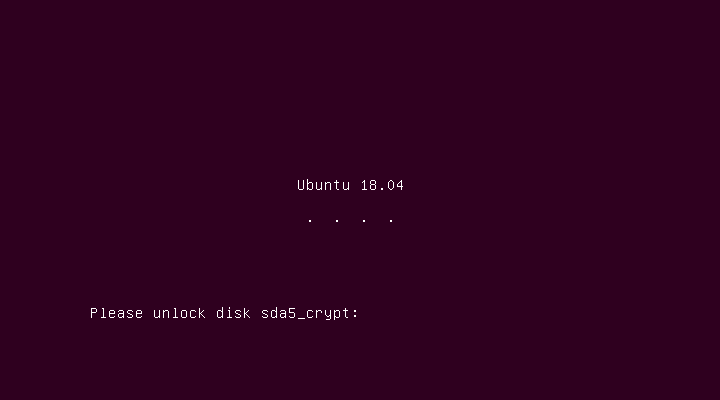Click the "crypt" suffix of the disk name

click(x=328, y=313)
